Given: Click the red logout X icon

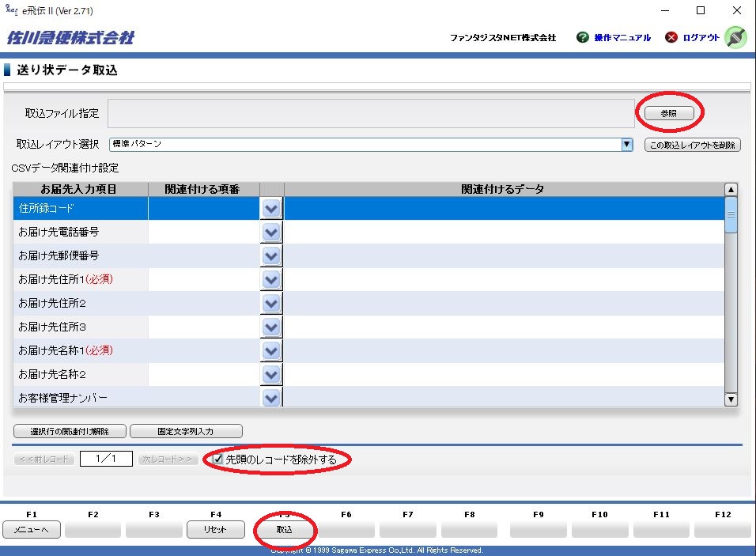Looking at the screenshot, I should (671, 37).
